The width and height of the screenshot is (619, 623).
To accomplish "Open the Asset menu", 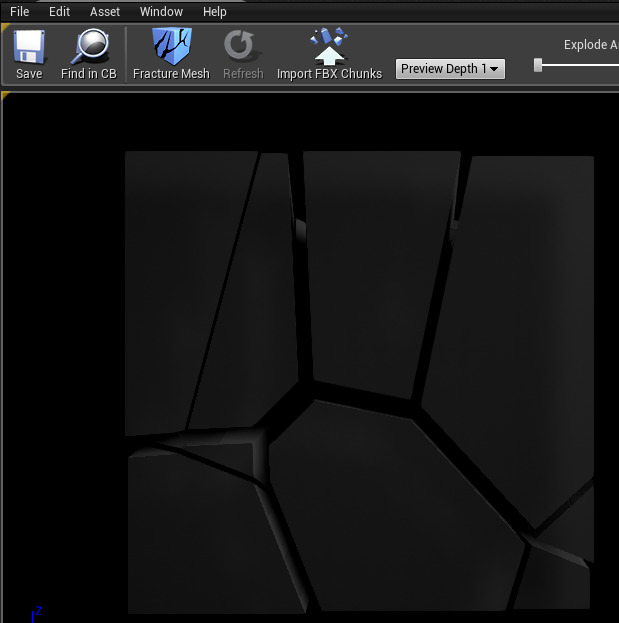I will click(x=104, y=12).
